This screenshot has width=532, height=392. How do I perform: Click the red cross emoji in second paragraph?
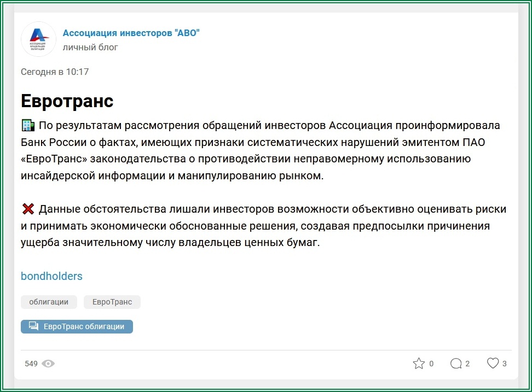28,209
